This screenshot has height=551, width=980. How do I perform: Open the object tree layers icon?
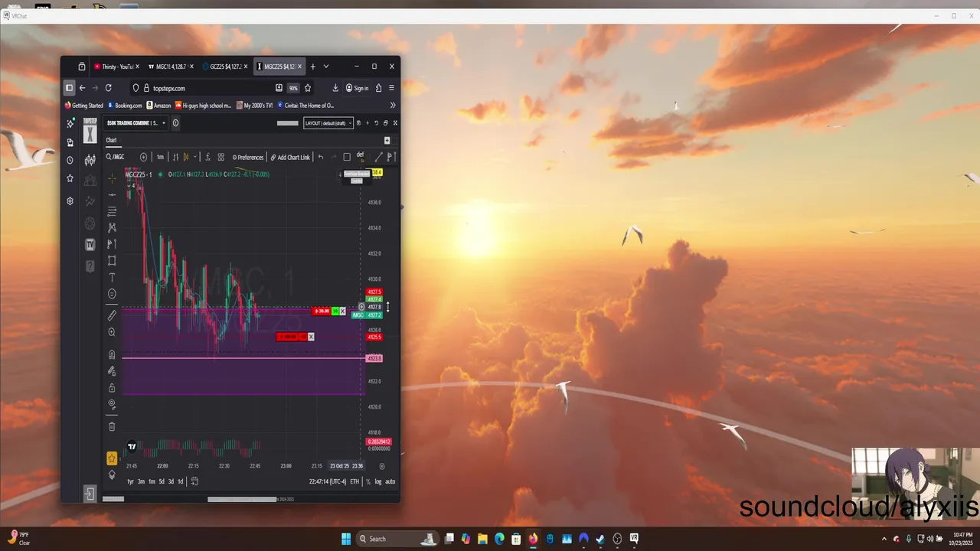[x=112, y=475]
